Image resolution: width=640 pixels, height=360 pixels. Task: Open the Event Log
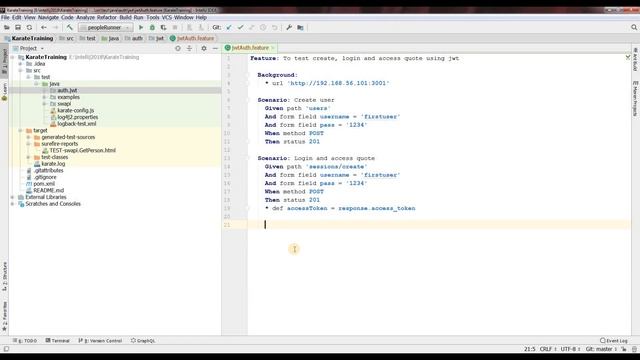(x=614, y=340)
